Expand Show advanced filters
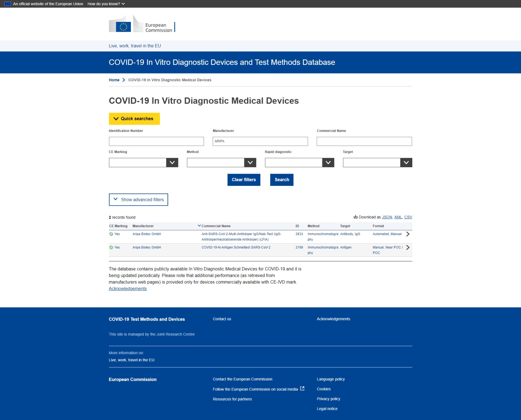 coord(138,200)
